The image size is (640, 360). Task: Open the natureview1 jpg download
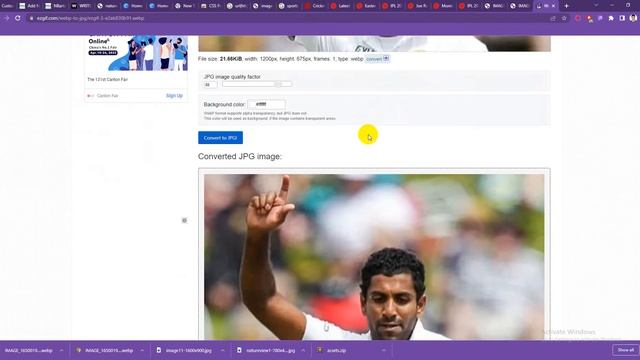click(270, 350)
